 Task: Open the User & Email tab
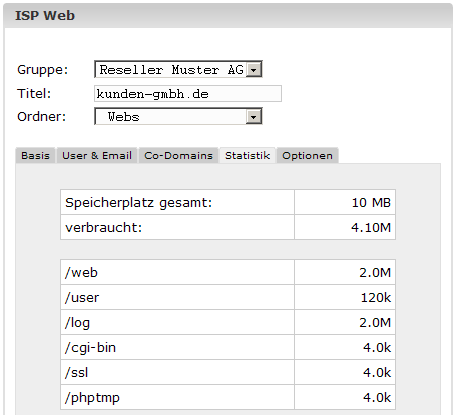pos(97,155)
